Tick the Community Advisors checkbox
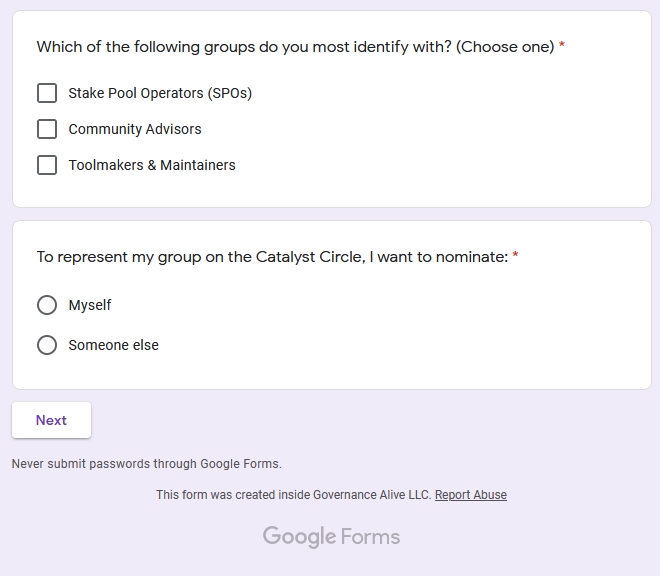The width and height of the screenshot is (660, 576). [47, 129]
